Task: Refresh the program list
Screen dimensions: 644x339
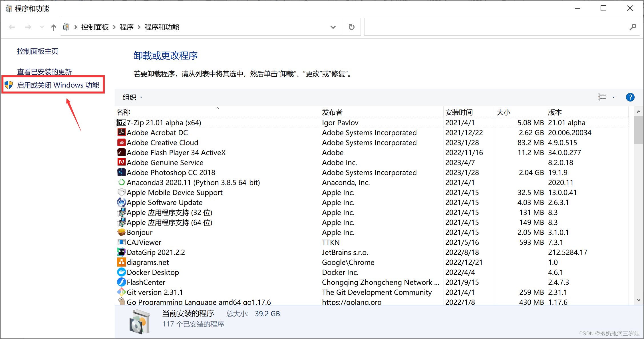Action: click(351, 27)
